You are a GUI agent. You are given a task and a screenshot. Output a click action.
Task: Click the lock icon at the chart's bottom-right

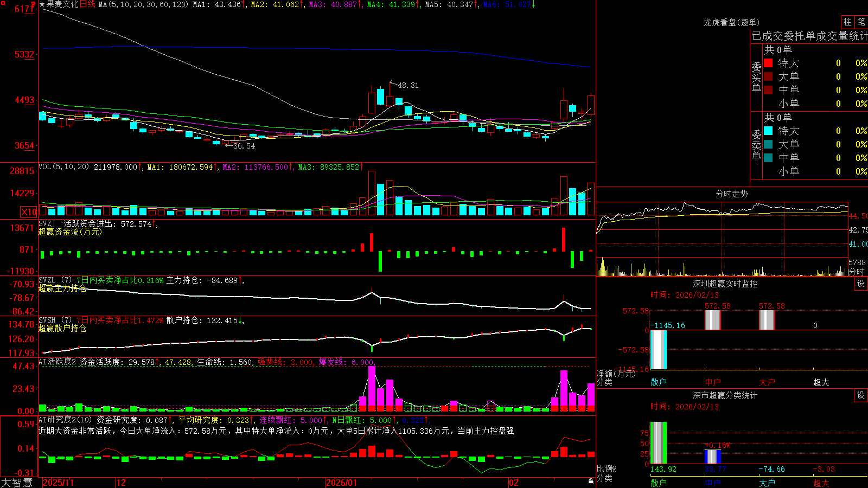click(x=591, y=481)
